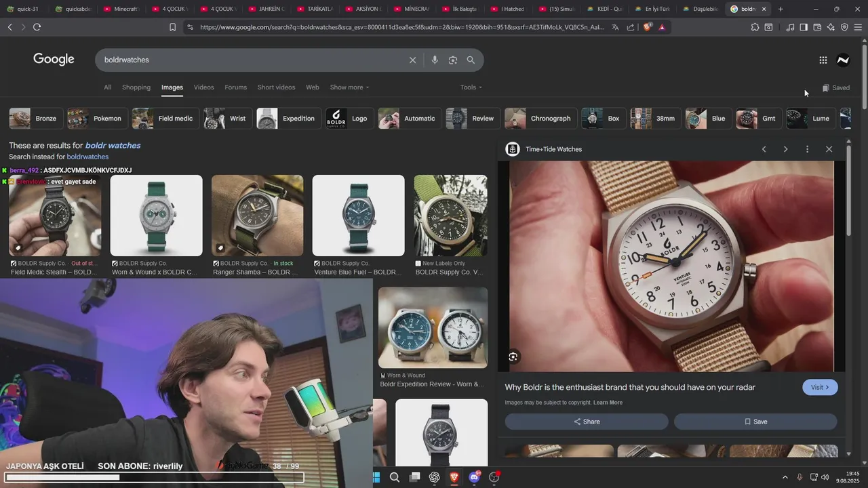
Task: Click the preview panel vertical scrollbar
Action: pos(849,192)
